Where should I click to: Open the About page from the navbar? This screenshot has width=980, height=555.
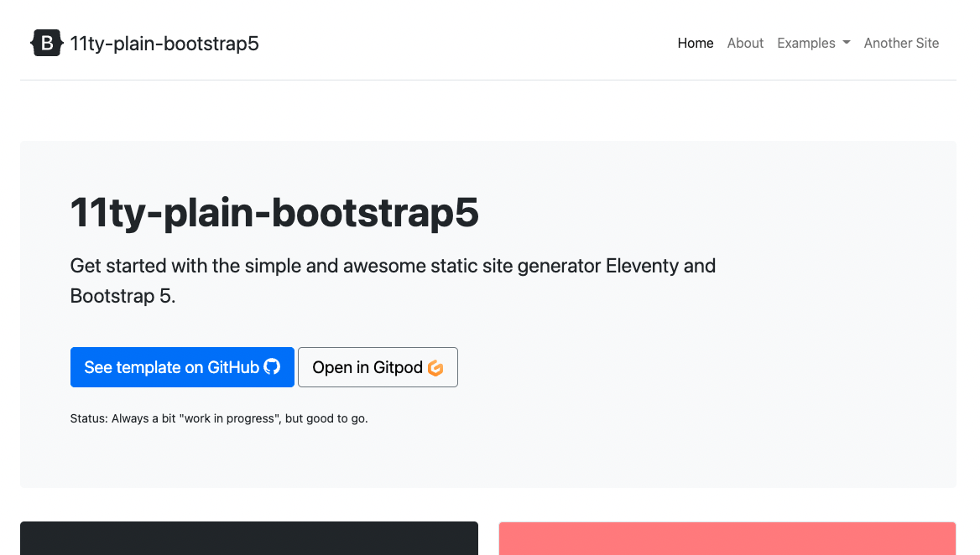(x=745, y=43)
